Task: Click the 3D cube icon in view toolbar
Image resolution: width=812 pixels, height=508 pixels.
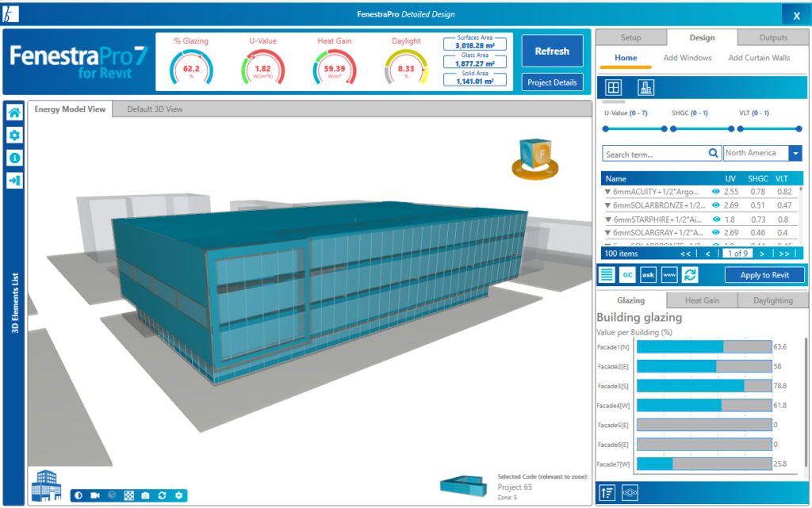Action: [112, 495]
